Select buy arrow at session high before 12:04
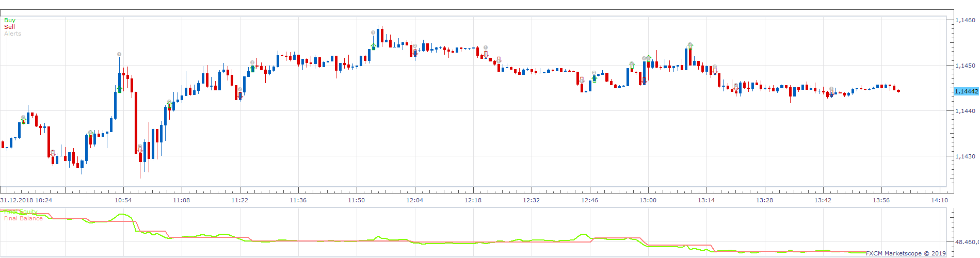This screenshot has width=980, height=258. click(373, 46)
